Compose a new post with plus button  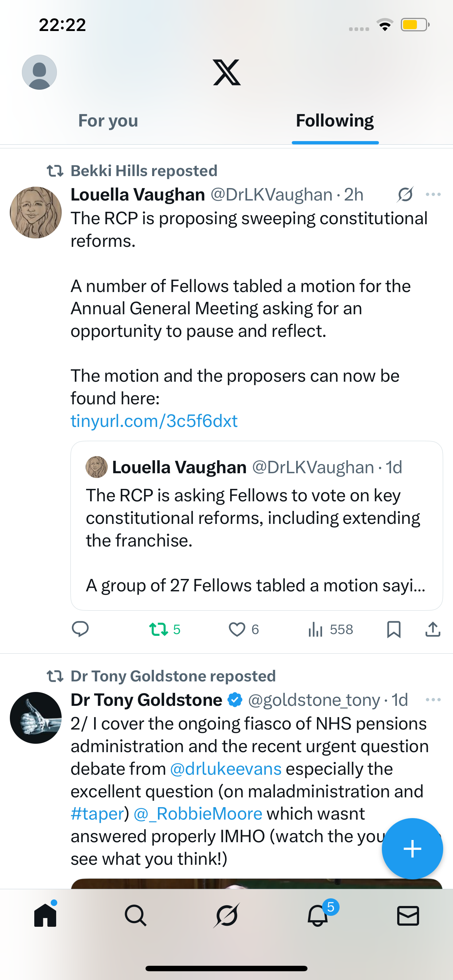(x=412, y=849)
